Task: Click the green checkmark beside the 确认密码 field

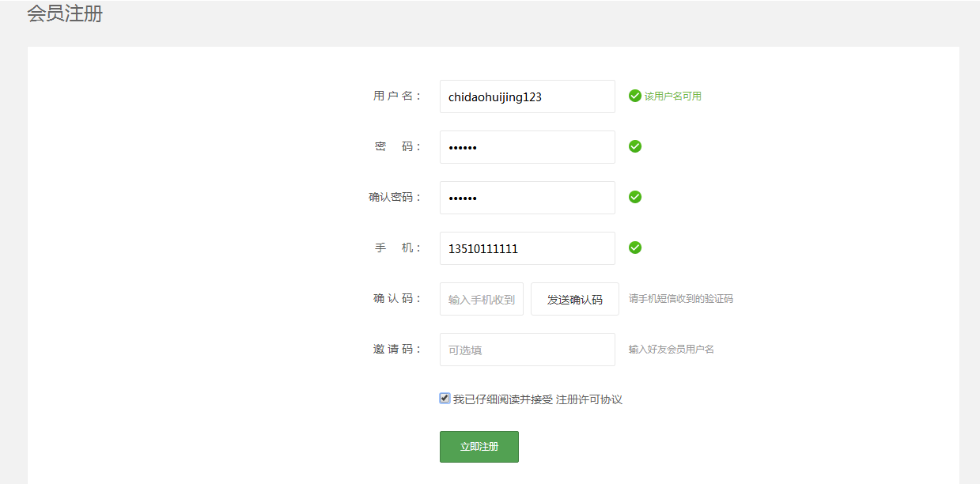Action: point(634,197)
